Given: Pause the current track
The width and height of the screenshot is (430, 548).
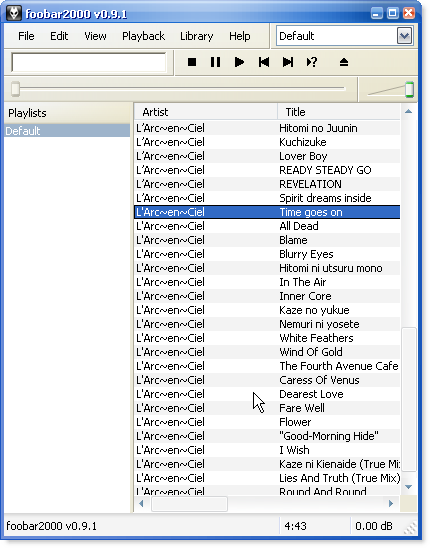Looking at the screenshot, I should pos(215,62).
